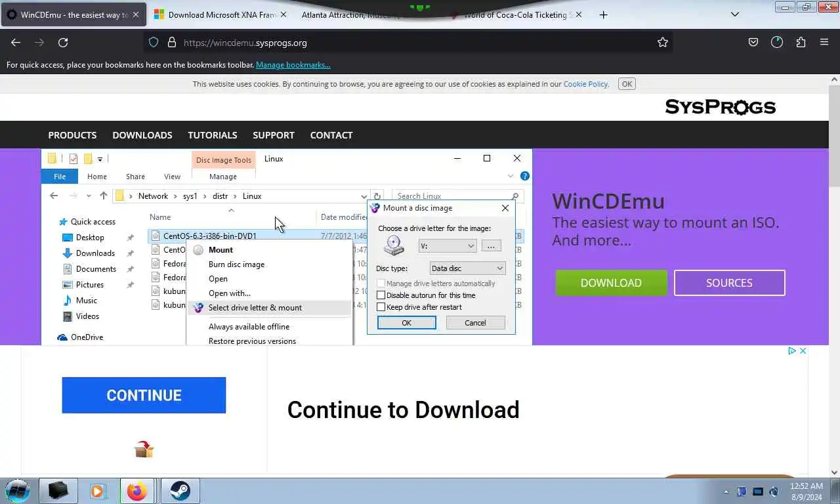Click the site padlock icon
840x504 pixels.
172,42
